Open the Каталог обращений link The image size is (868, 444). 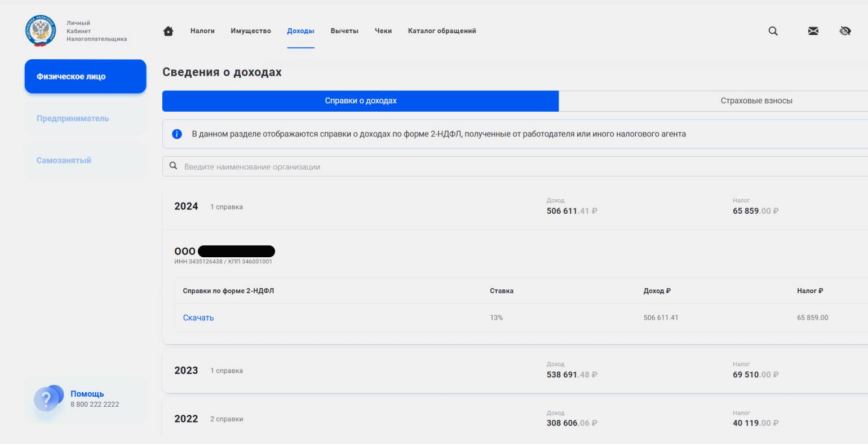pyautogui.click(x=442, y=31)
